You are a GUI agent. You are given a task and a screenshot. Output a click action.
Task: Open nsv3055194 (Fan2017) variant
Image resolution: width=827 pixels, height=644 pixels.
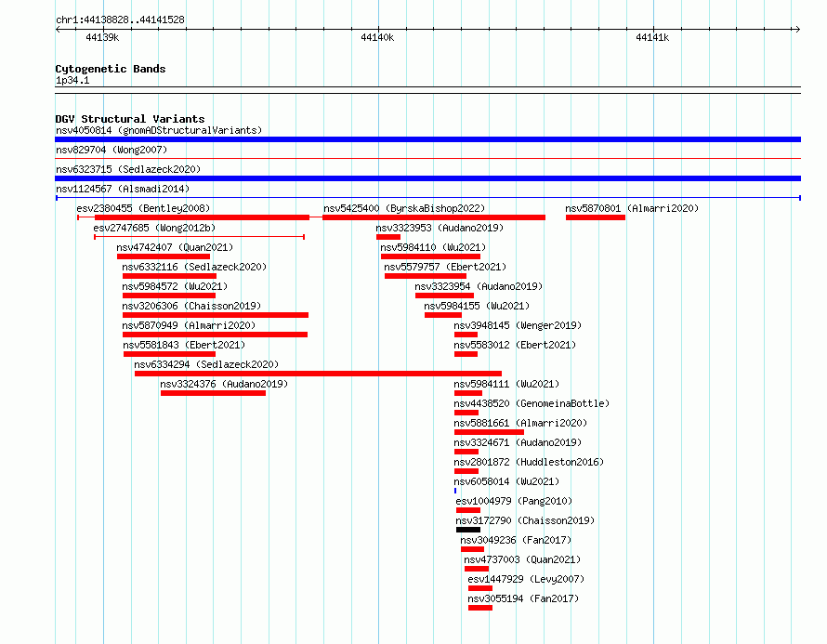point(523,598)
